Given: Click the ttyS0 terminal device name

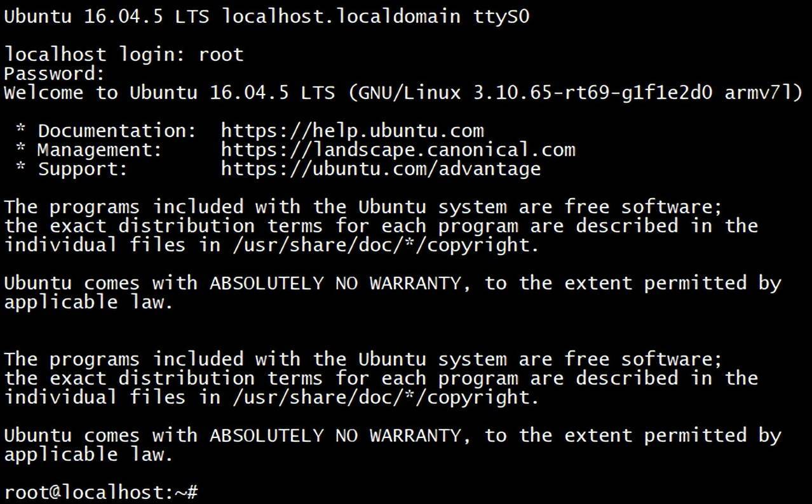Looking at the screenshot, I should tap(501, 17).
